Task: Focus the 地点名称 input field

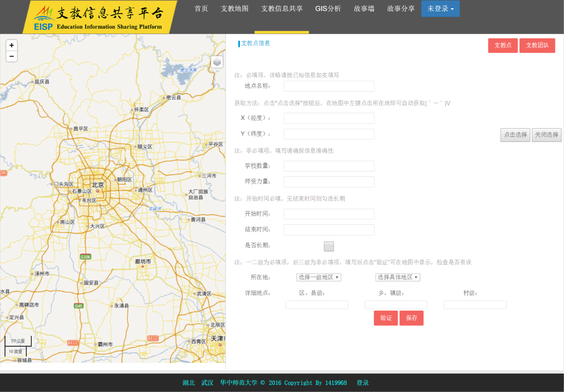Action: (x=329, y=86)
